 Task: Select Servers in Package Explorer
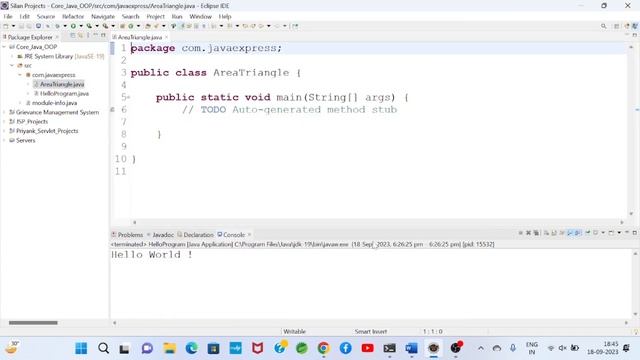point(25,140)
